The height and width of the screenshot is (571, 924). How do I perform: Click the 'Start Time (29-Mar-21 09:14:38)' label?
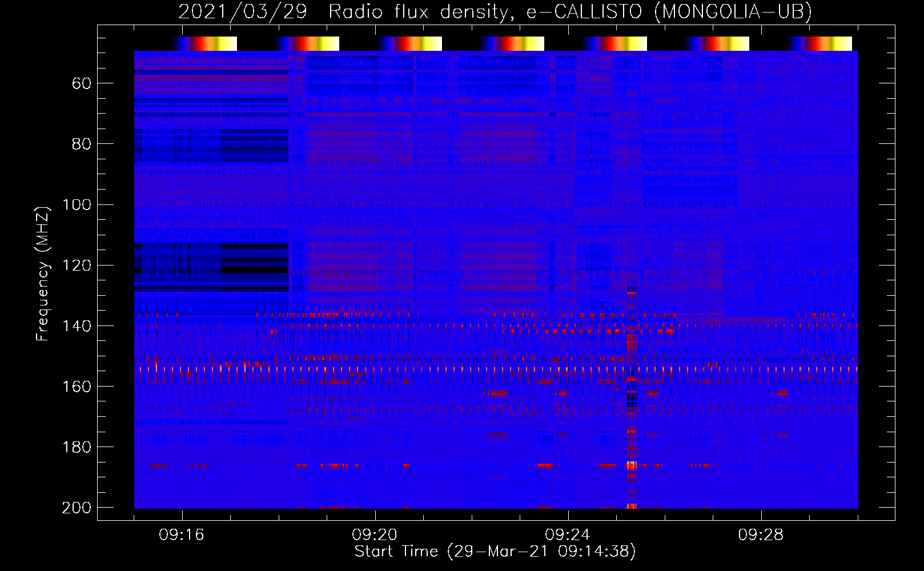[495, 552]
